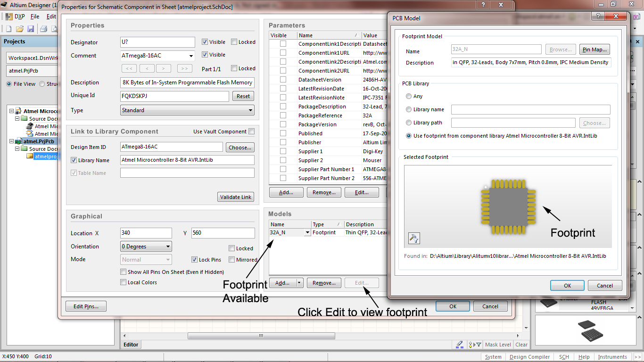Click the Edit Pins button
Screen dimensions: 644x362
pyautogui.click(x=86, y=306)
